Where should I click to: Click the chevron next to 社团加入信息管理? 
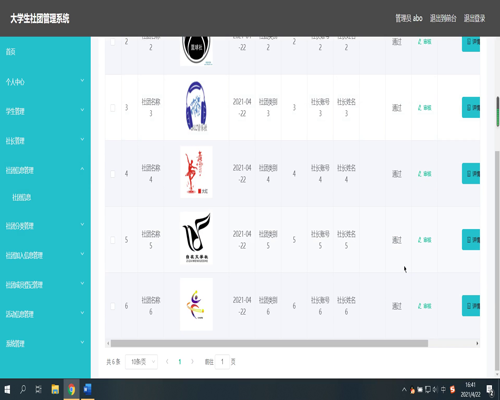tap(82, 254)
